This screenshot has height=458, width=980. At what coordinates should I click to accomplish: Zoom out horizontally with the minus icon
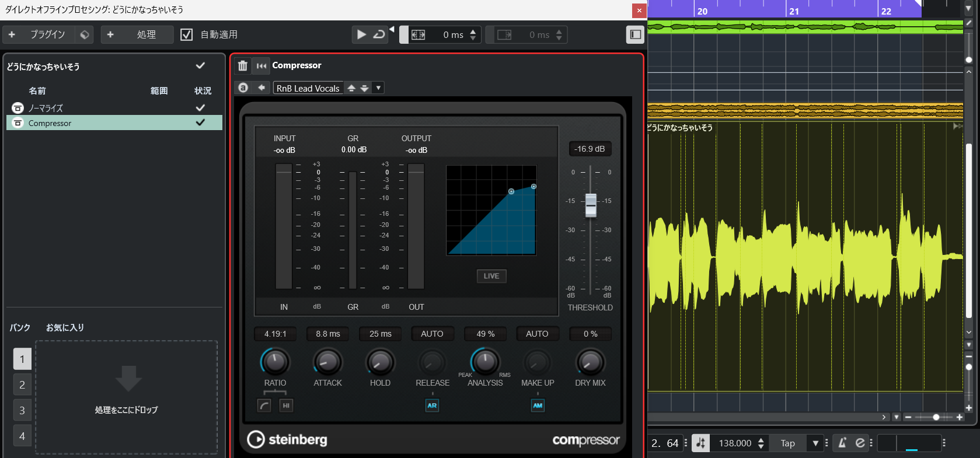(x=908, y=417)
